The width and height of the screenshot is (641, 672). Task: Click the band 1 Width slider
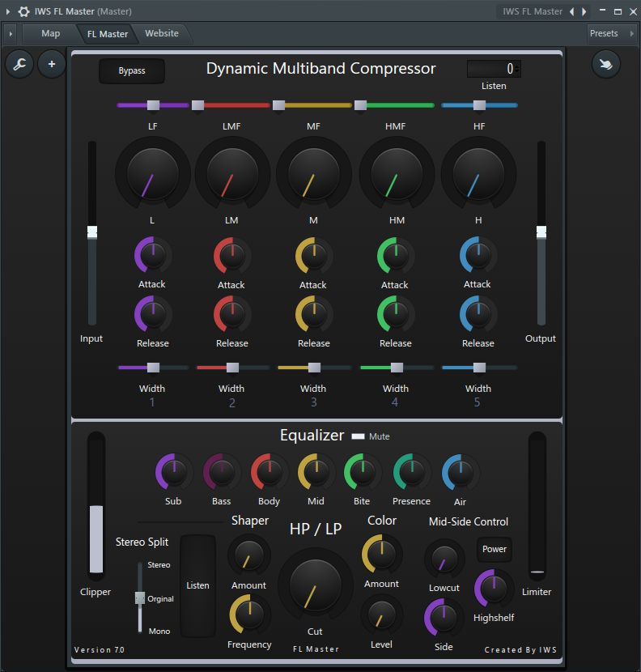pyautogui.click(x=153, y=368)
